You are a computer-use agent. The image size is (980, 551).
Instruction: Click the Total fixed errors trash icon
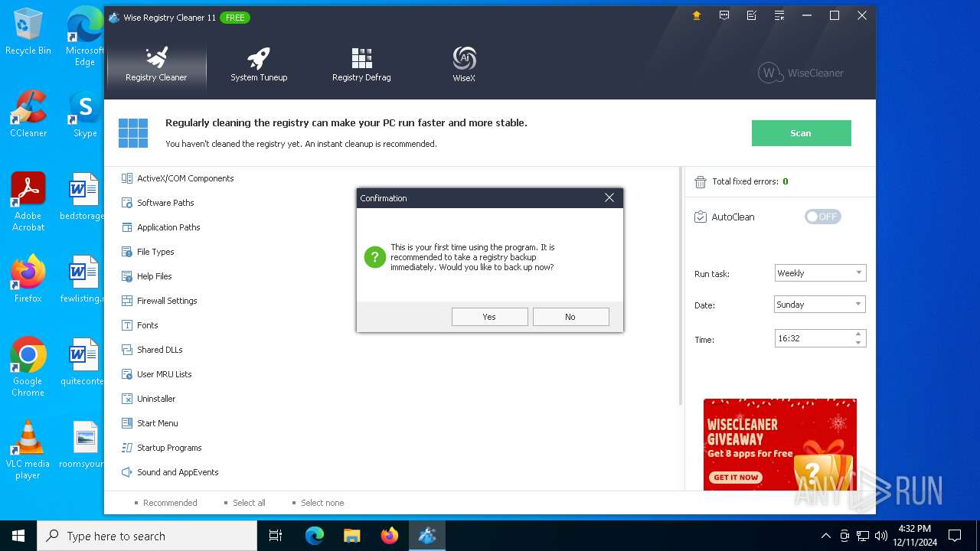coord(700,182)
